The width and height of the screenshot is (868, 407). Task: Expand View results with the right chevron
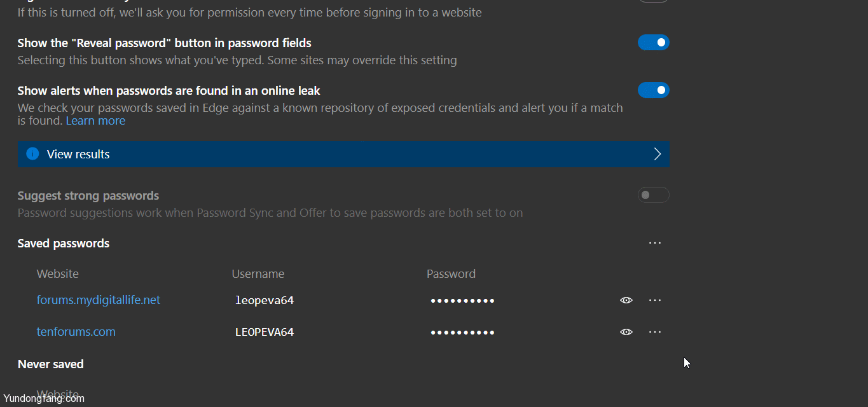pyautogui.click(x=658, y=154)
